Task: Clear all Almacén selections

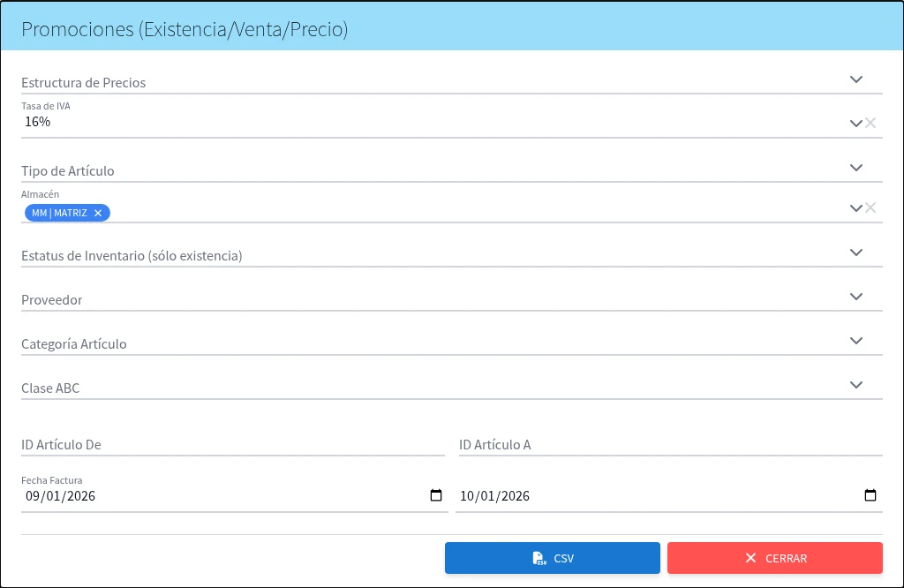Action: [870, 207]
